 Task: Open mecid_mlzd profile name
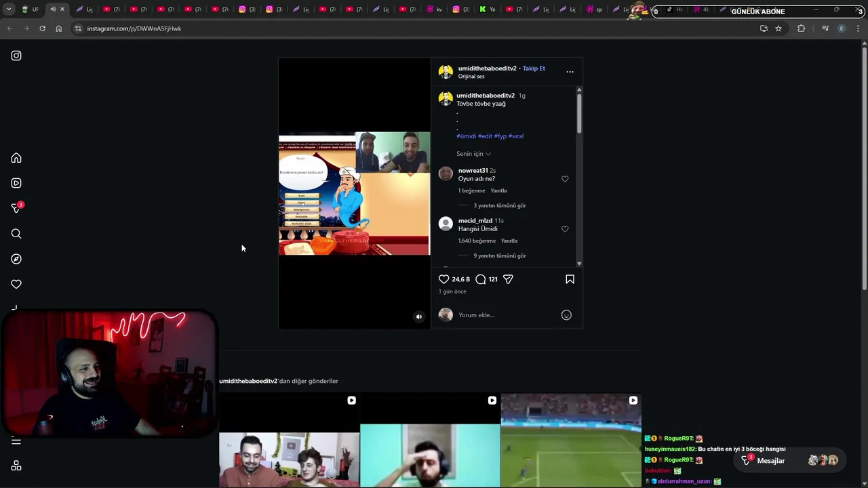click(475, 221)
